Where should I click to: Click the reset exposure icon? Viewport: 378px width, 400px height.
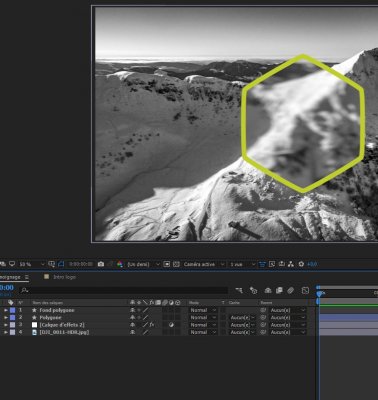pyautogui.click(x=301, y=264)
